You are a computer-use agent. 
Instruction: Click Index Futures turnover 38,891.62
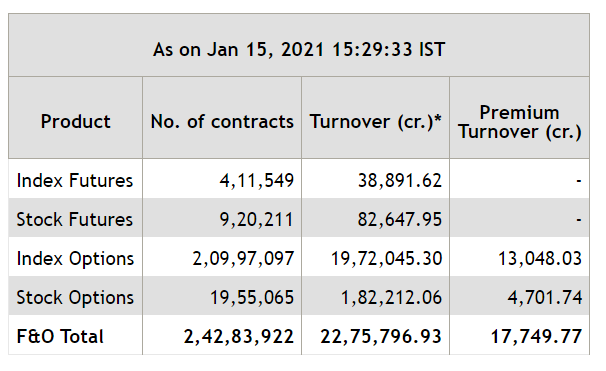(x=400, y=180)
